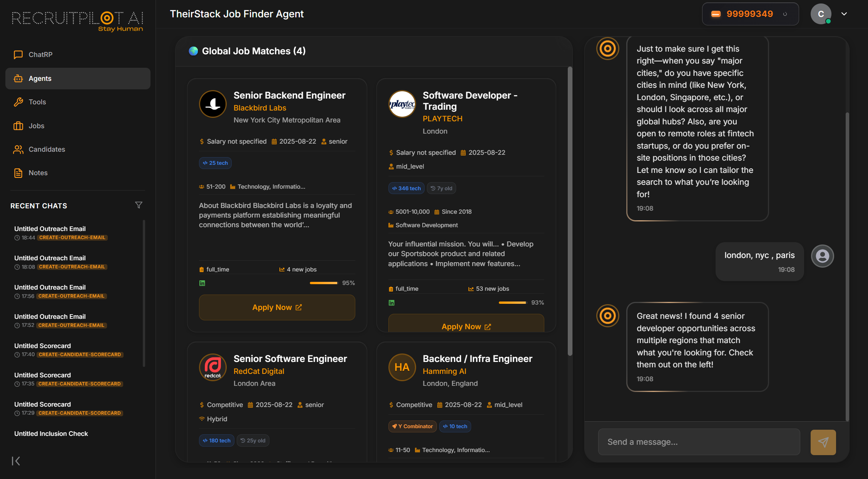The width and height of the screenshot is (868, 479).
Task: Focus the Send a message input
Action: (x=699, y=442)
